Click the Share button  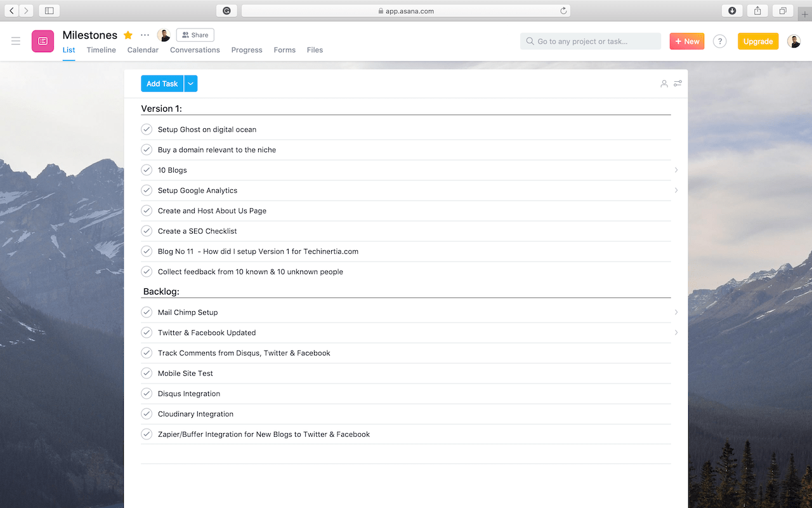(195, 35)
